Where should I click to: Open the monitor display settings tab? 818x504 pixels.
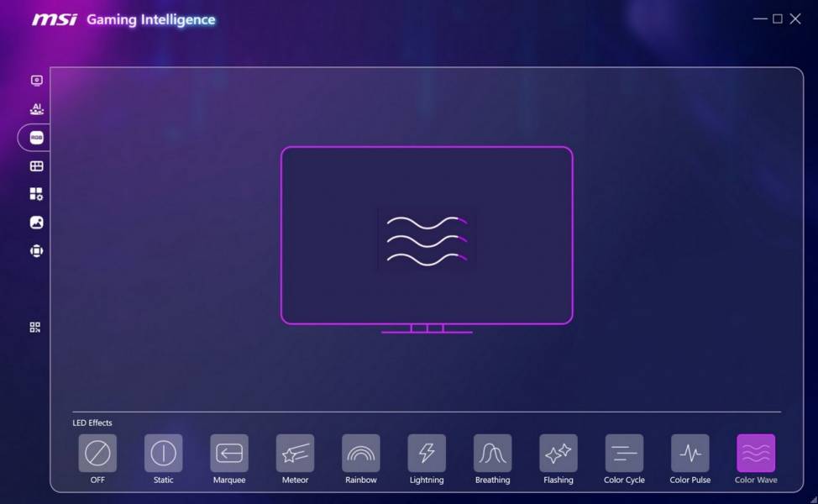tap(36, 81)
